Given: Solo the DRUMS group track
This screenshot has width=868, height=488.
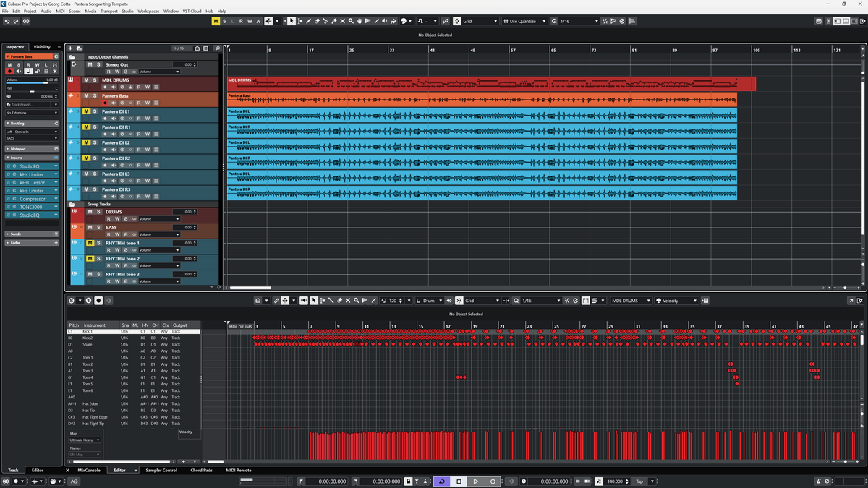Looking at the screenshot, I should [98, 212].
